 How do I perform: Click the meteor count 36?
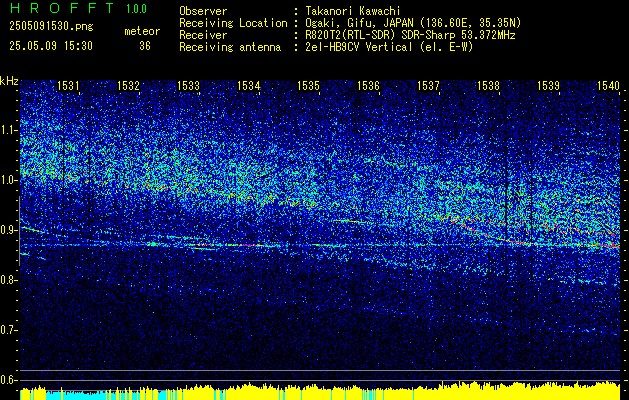pos(145,46)
